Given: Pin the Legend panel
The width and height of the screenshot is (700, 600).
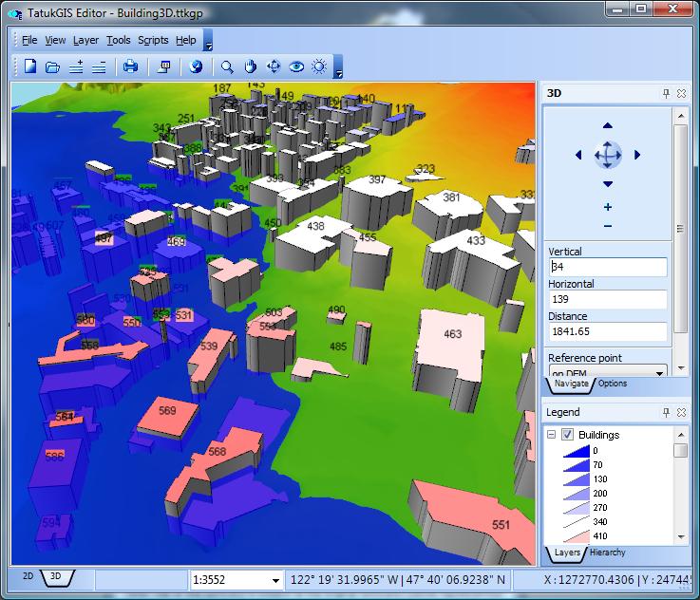Looking at the screenshot, I should [666, 413].
